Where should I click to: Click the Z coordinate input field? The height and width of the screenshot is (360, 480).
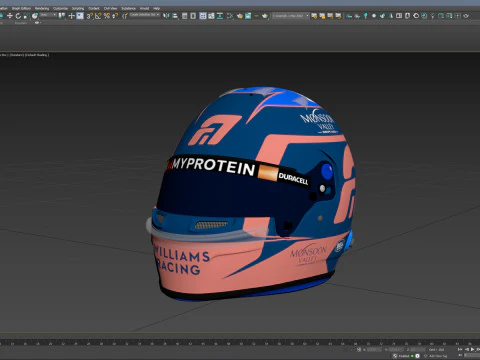418,350
